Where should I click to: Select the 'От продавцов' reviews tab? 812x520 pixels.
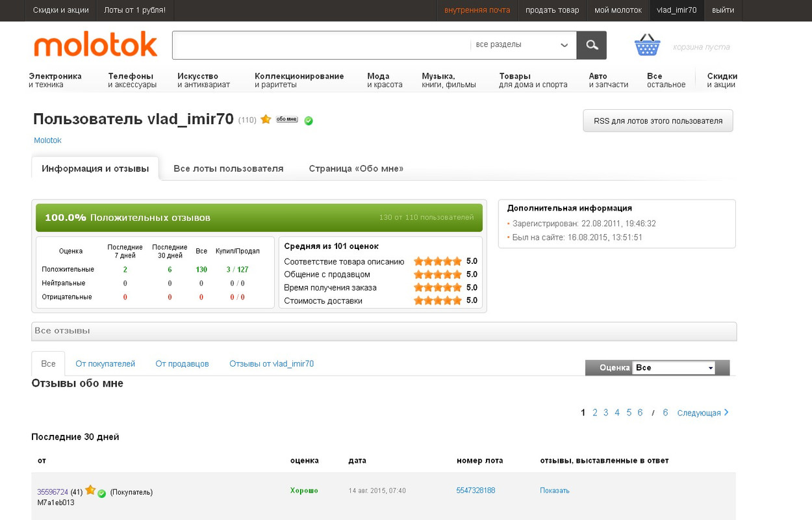[182, 364]
